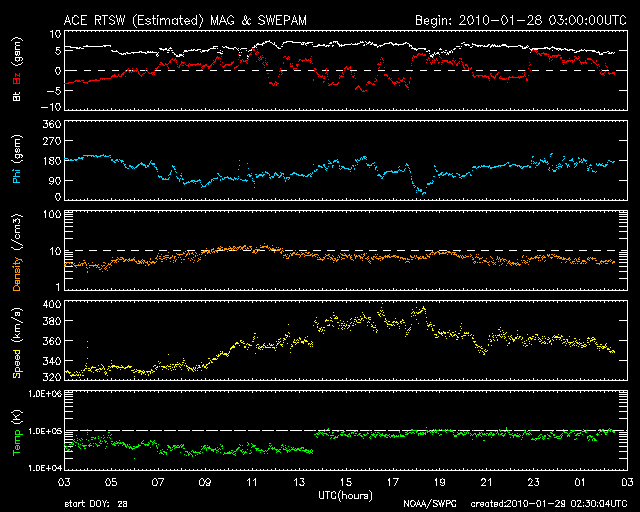The width and height of the screenshot is (640, 512).
Task: Click the 'Temp (K)' axis label
Action: click(17, 433)
